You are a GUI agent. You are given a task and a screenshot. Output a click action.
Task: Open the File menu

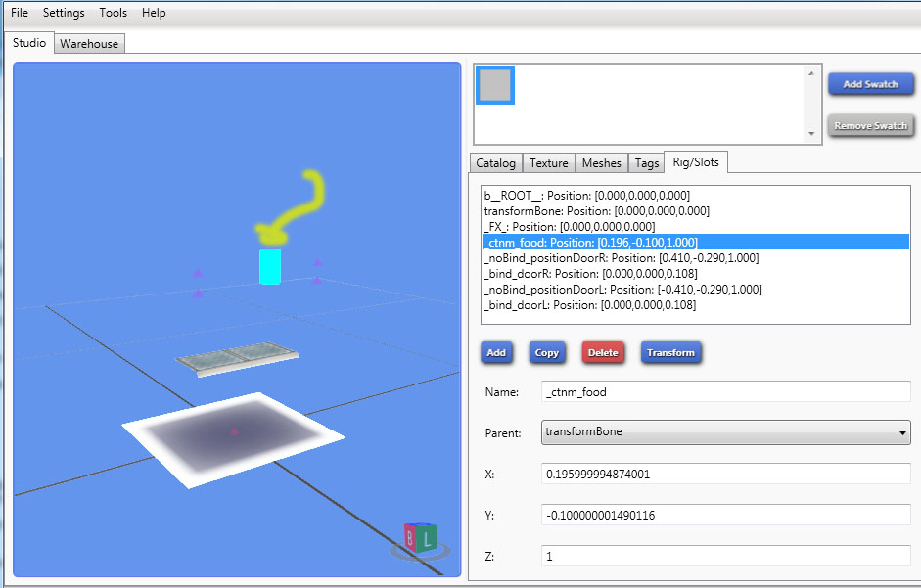pos(20,13)
